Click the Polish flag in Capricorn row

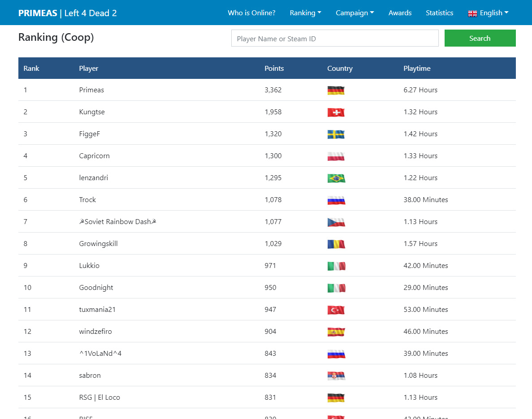336,156
